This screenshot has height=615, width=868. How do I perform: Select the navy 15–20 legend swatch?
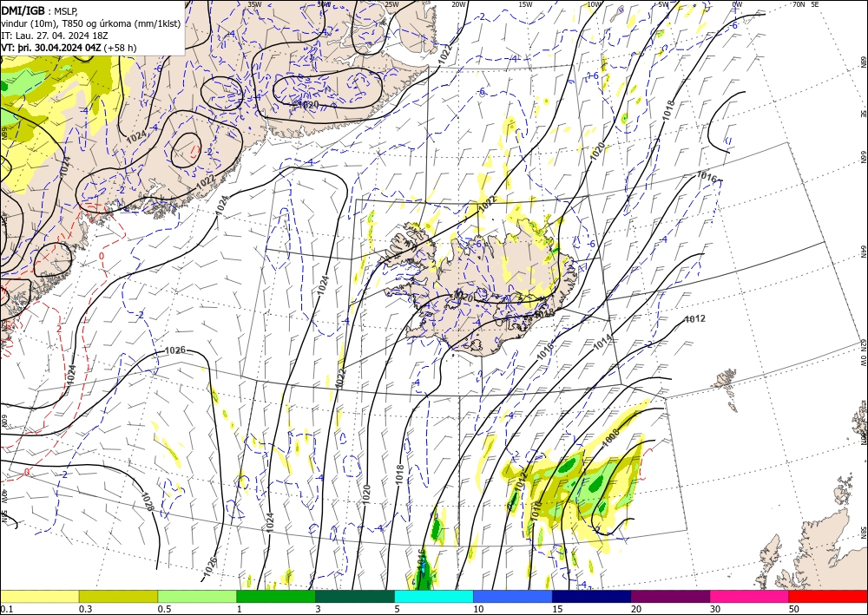pyautogui.click(x=592, y=596)
